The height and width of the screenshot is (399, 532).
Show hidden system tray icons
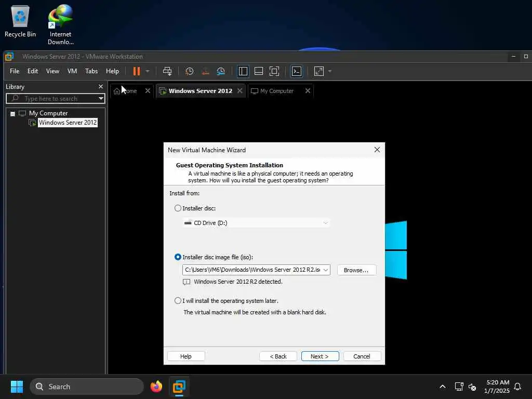443,387
